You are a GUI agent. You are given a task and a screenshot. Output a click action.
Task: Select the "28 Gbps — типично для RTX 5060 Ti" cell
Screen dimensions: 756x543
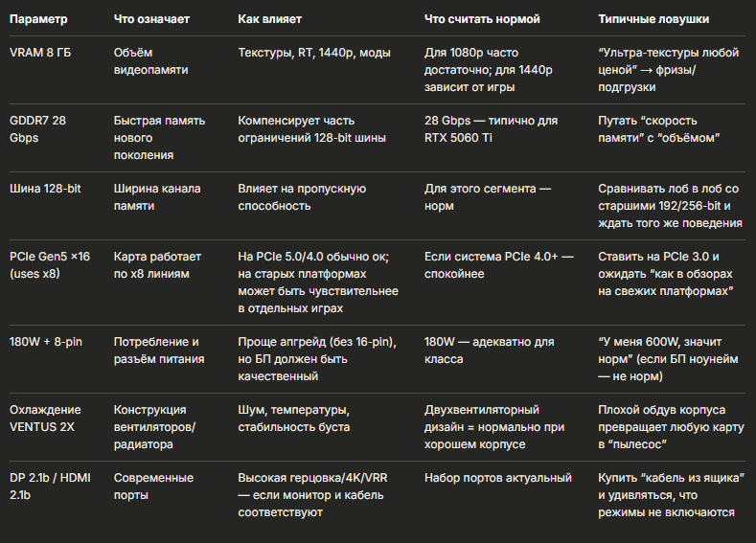[x=491, y=129]
